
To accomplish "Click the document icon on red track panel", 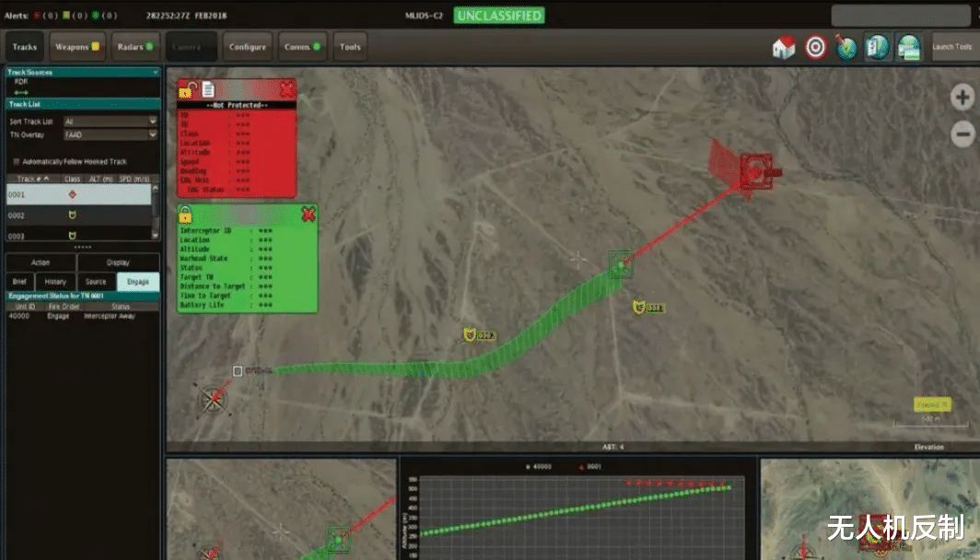I will pyautogui.click(x=208, y=90).
